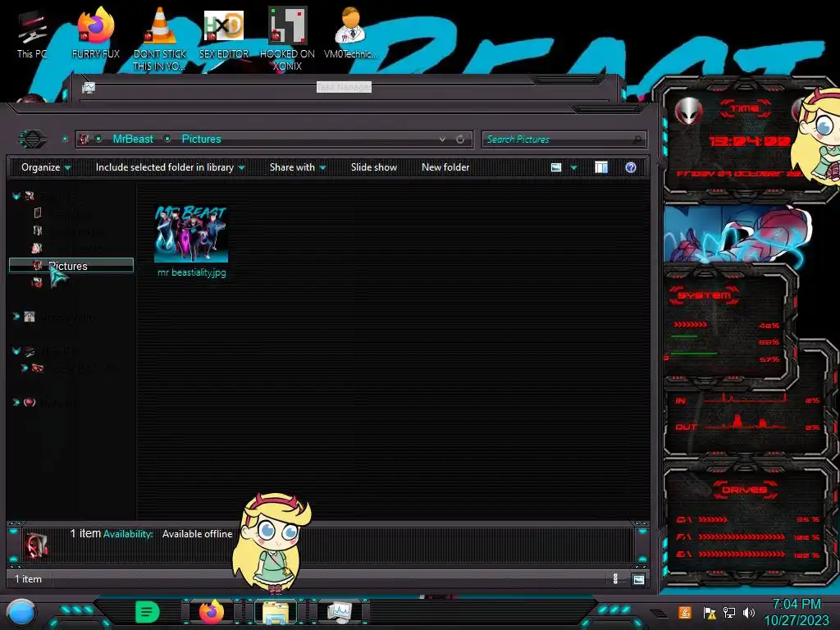Toggle the preview pane icon
Viewport: 840px width, 630px height.
[601, 167]
